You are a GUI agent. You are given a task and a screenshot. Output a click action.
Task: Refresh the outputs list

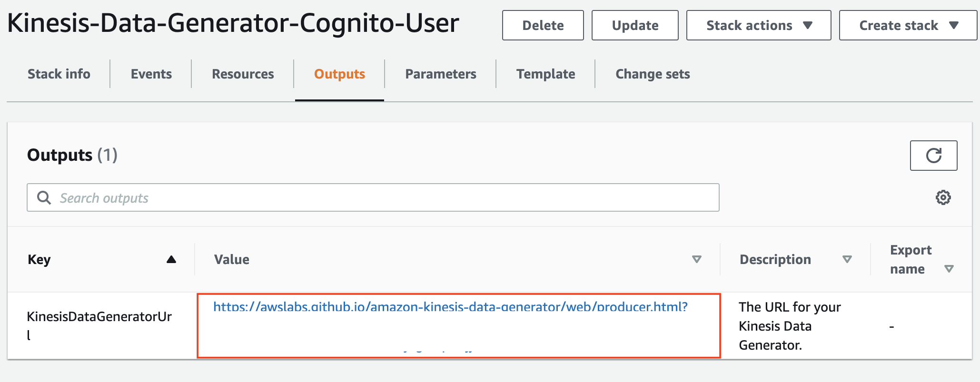point(933,156)
